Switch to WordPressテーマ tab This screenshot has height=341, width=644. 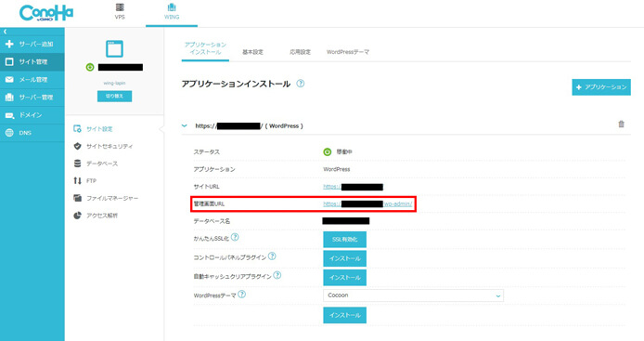pos(348,52)
